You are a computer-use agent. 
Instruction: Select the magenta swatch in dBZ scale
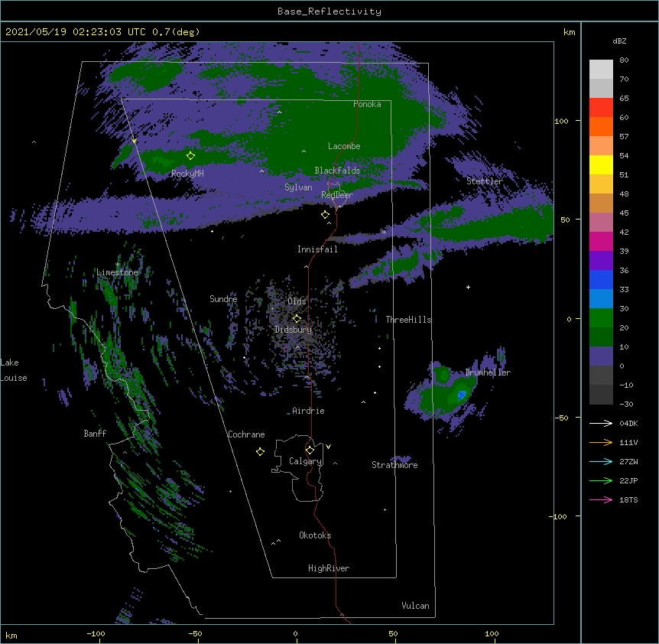601,241
